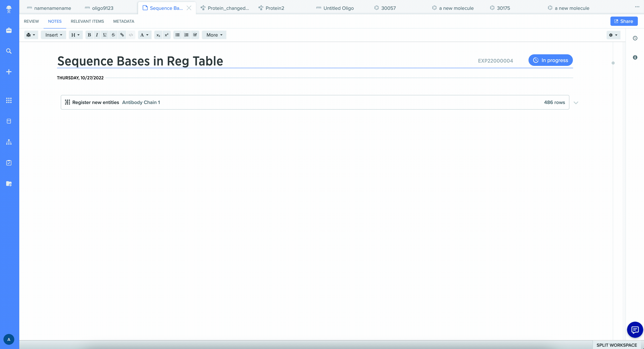Image resolution: width=644 pixels, height=349 pixels.
Task: Close the Sequence Ba... tab
Action: [x=189, y=8]
